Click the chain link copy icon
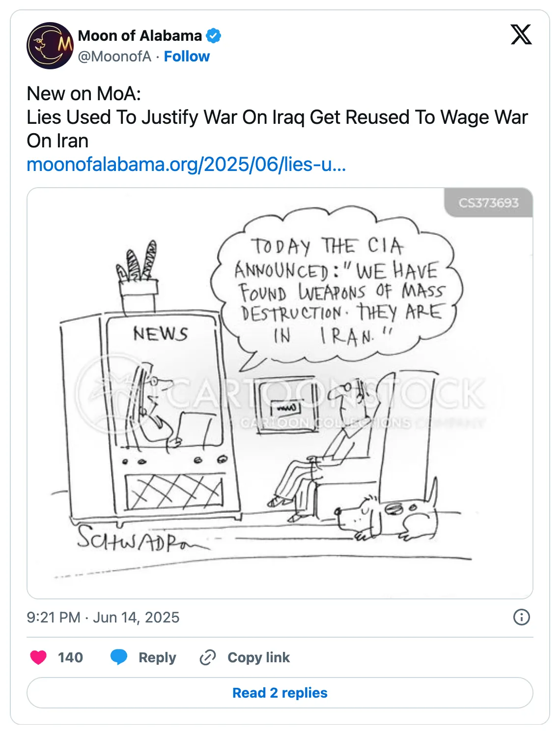This screenshot has width=560, height=734. 208,657
